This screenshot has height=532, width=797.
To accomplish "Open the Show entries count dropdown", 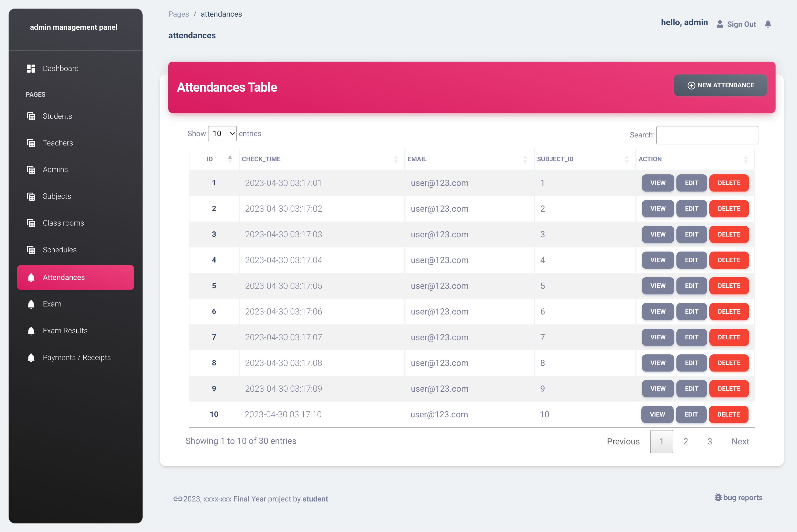I will point(222,134).
